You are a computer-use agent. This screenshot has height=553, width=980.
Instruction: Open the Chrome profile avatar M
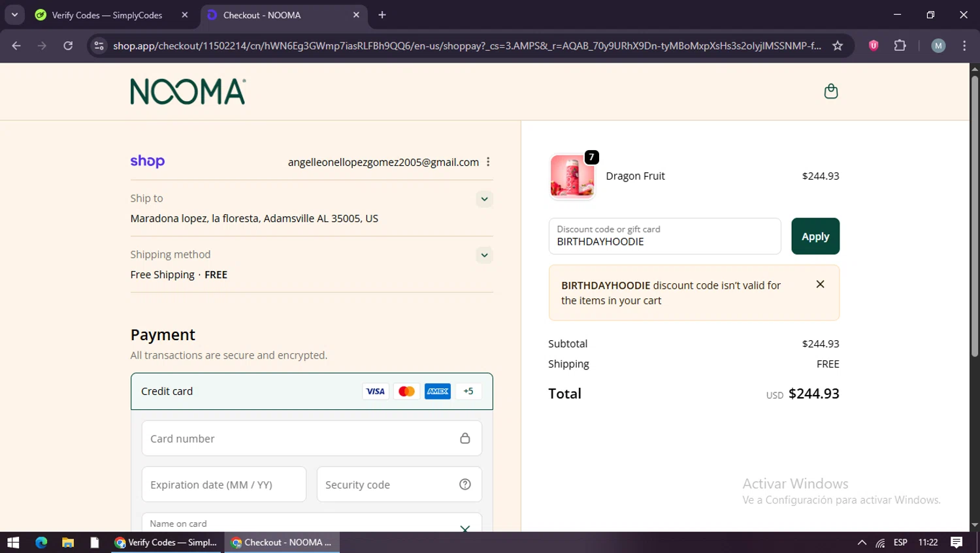click(x=938, y=46)
